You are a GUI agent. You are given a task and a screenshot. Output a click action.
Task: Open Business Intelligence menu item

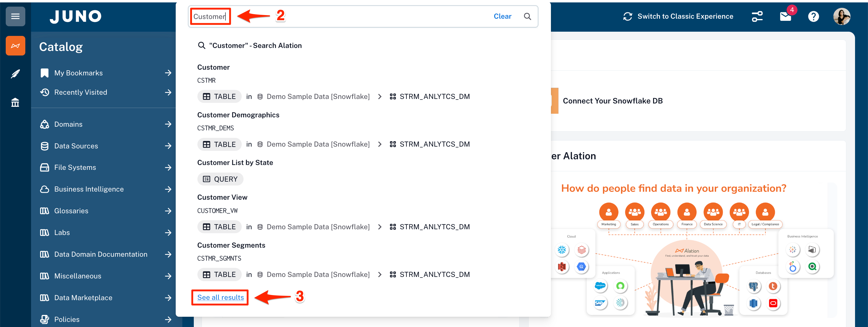pos(89,189)
